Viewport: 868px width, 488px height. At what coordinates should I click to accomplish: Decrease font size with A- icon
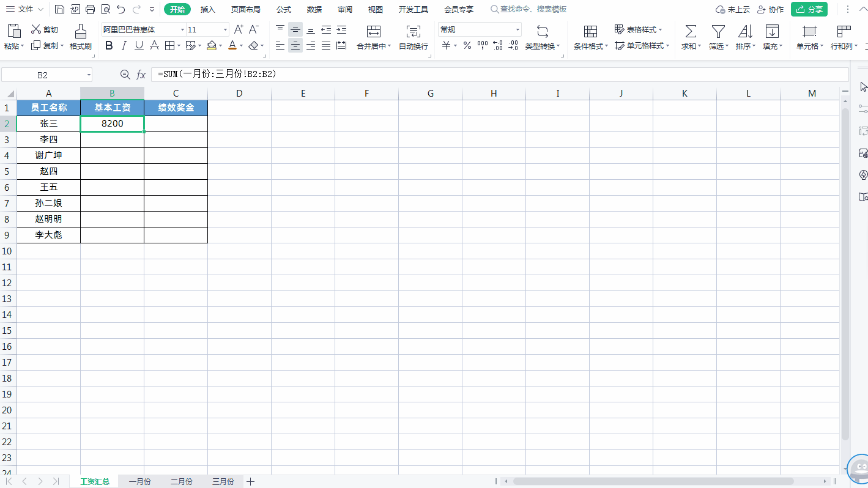point(254,29)
